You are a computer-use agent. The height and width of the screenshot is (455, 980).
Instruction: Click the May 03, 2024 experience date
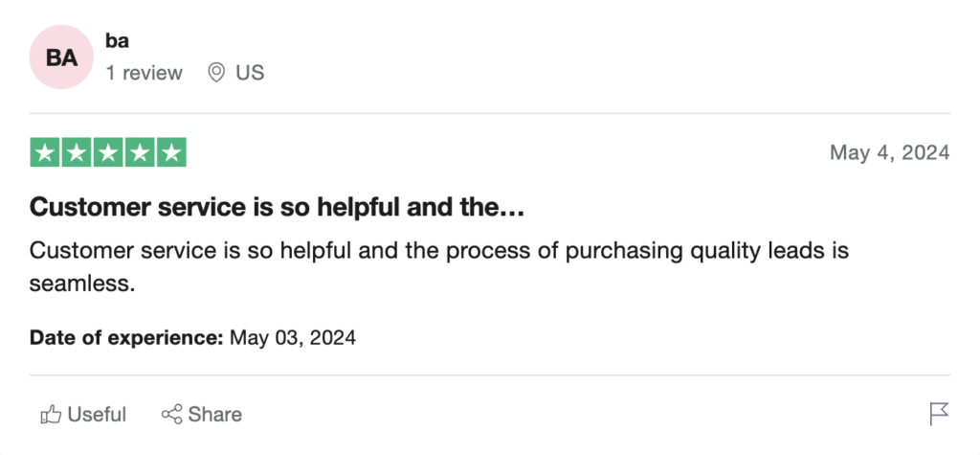coord(293,338)
